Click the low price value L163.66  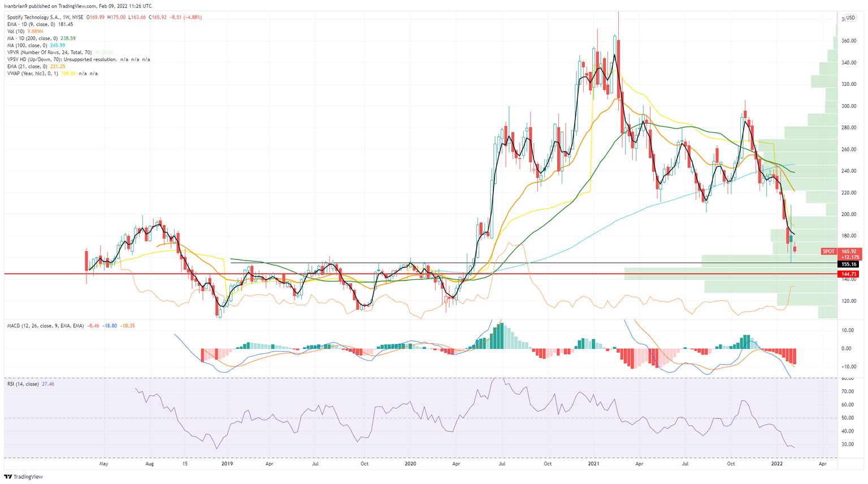click(x=137, y=17)
